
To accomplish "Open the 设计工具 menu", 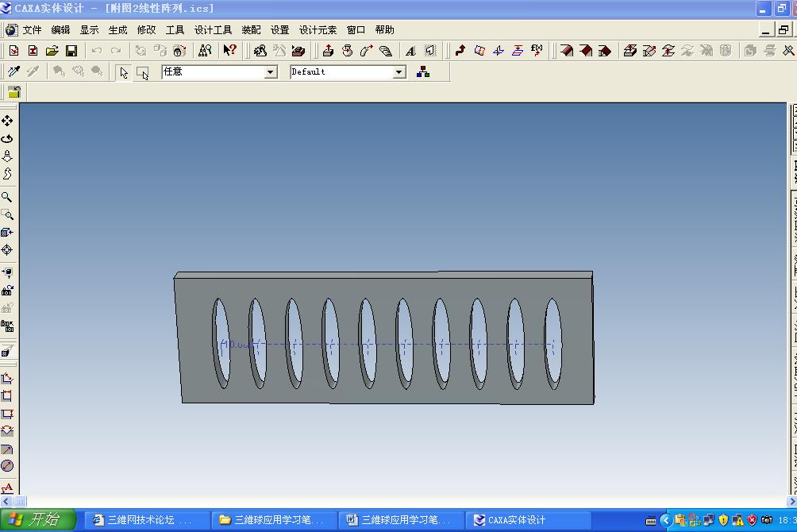I will [x=213, y=30].
